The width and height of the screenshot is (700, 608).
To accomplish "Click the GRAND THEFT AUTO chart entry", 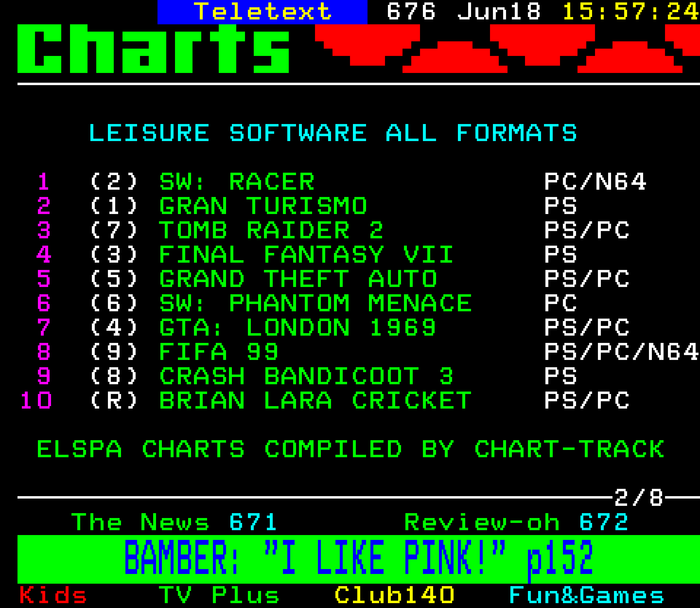I will pyautogui.click(x=298, y=279).
